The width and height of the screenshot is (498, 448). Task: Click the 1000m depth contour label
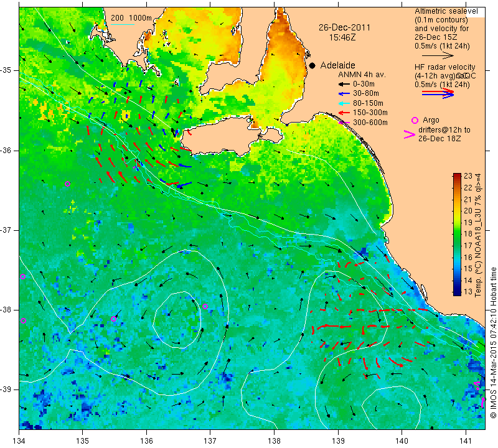pos(141,18)
